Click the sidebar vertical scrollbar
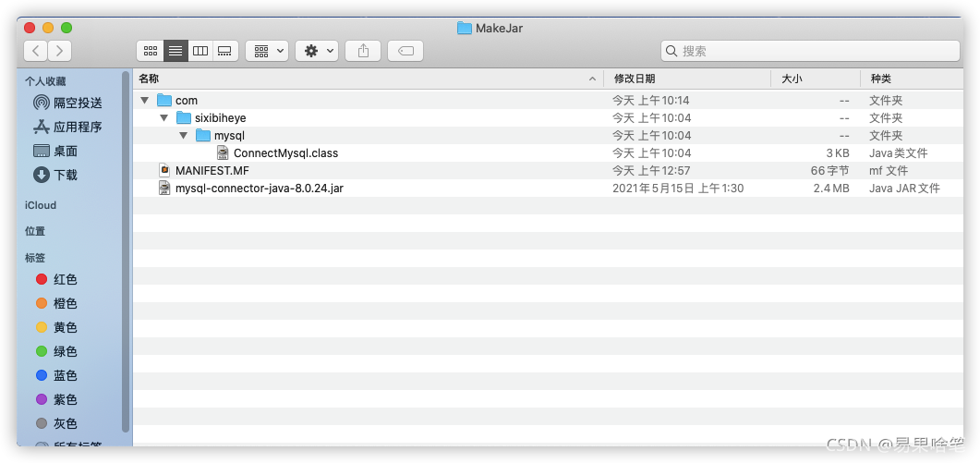This screenshot has width=980, height=463. coord(126,251)
